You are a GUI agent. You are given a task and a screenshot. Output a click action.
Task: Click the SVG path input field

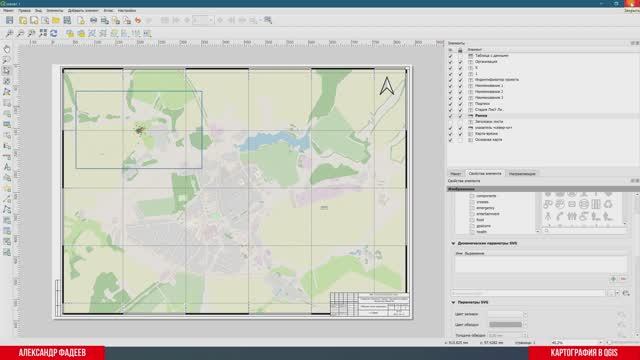point(528,293)
